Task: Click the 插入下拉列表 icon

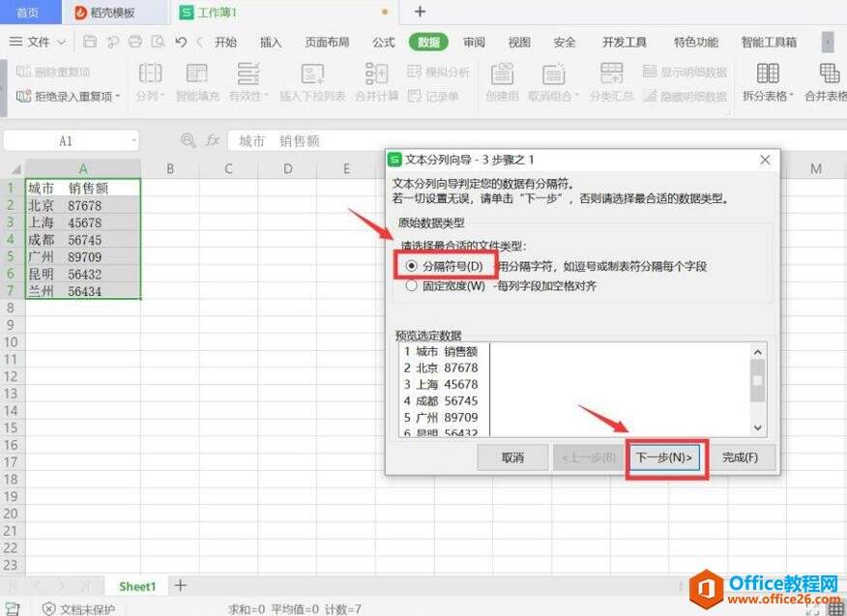Action: point(312,73)
